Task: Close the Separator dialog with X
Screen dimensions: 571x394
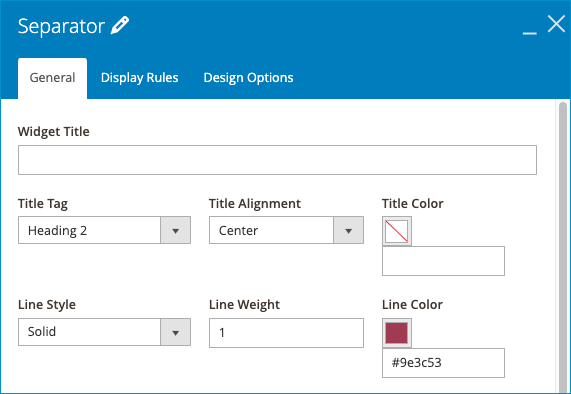Action: pos(556,24)
